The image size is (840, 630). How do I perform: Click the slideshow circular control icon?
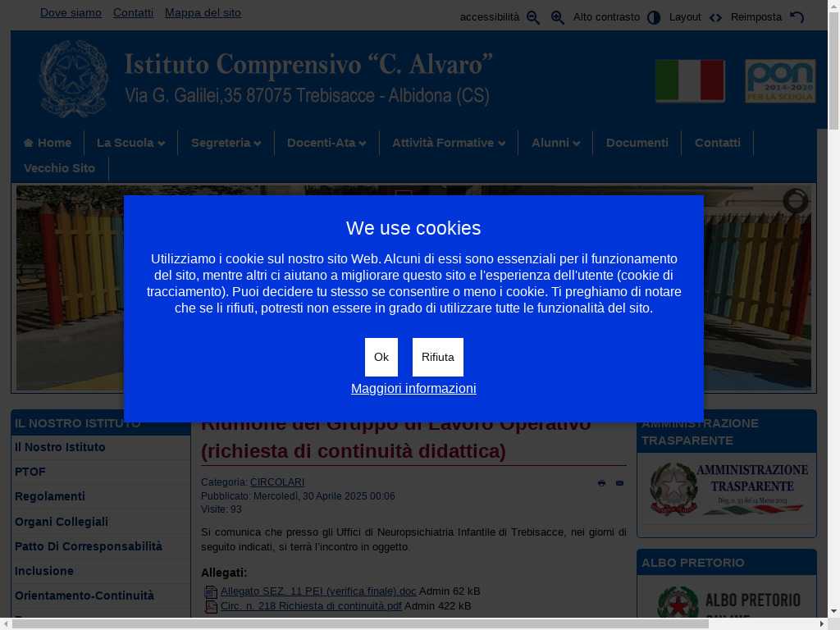click(796, 202)
